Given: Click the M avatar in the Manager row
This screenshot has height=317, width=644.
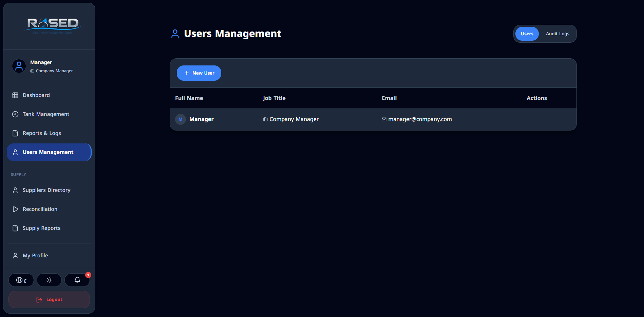Looking at the screenshot, I should 180,119.
